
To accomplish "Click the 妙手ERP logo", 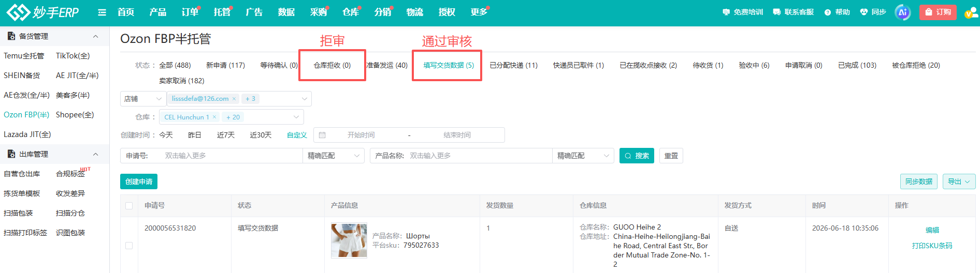I will pos(42,12).
